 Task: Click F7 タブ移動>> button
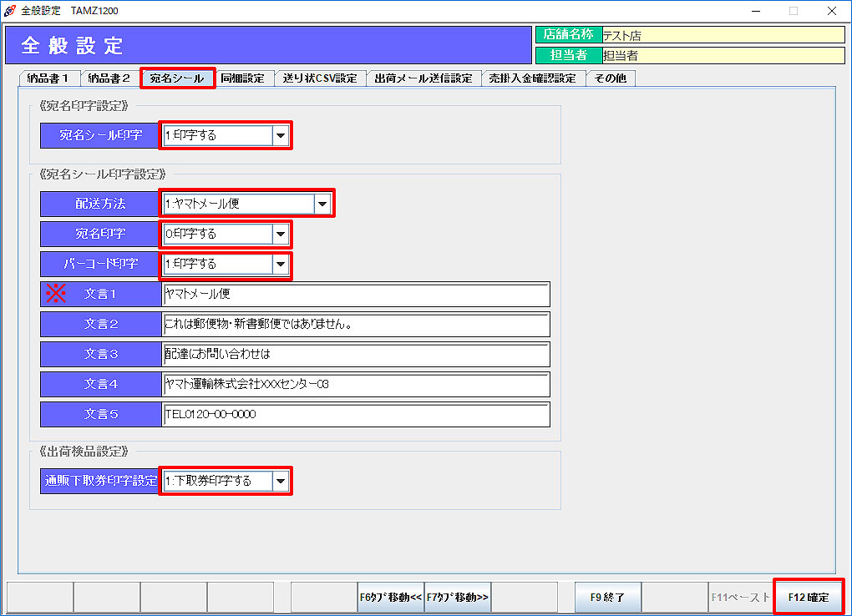[x=458, y=598]
